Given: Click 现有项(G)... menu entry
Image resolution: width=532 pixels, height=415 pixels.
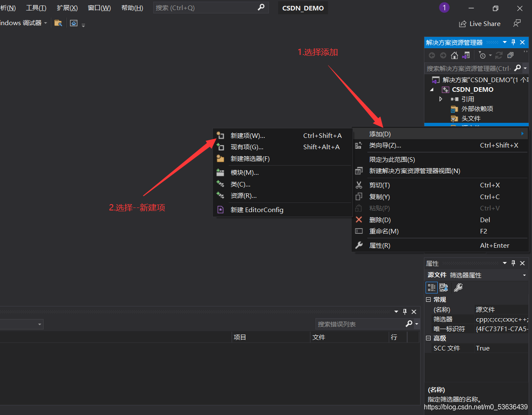Looking at the screenshot, I should pyautogui.click(x=247, y=147).
